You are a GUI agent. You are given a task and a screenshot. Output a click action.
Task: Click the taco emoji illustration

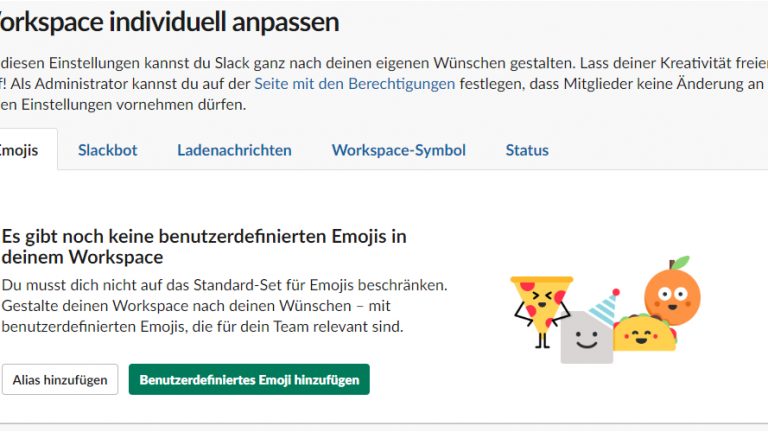click(x=644, y=332)
